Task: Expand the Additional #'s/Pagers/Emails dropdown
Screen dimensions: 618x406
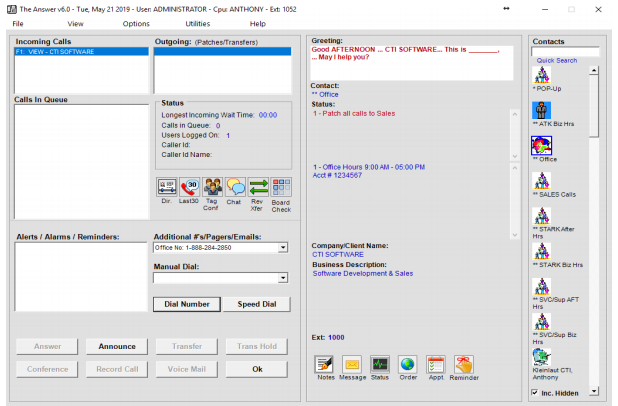Action: tap(283, 247)
